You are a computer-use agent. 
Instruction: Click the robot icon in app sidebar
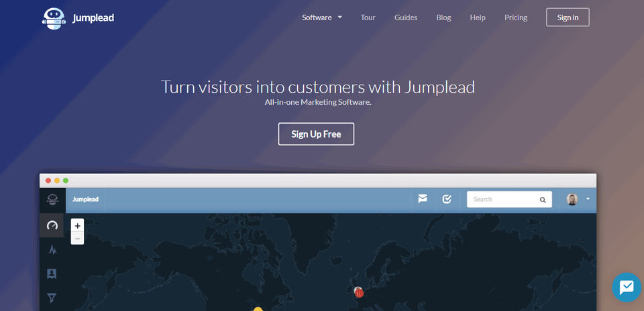coord(52,199)
